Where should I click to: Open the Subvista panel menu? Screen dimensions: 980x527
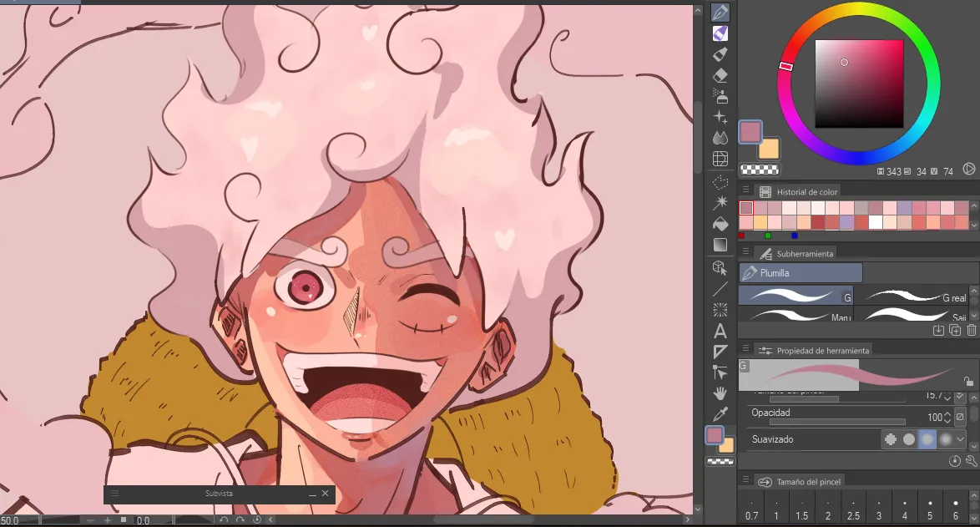[x=114, y=494]
